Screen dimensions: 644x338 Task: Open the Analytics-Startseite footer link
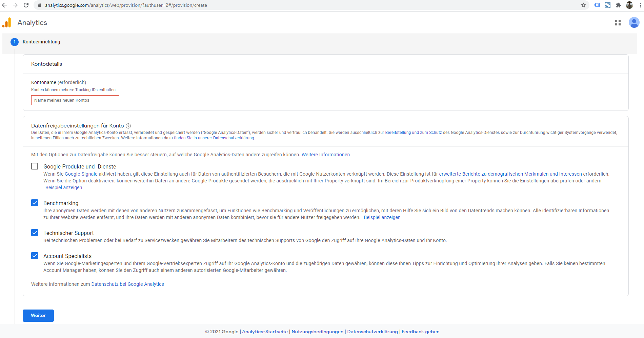click(265, 332)
